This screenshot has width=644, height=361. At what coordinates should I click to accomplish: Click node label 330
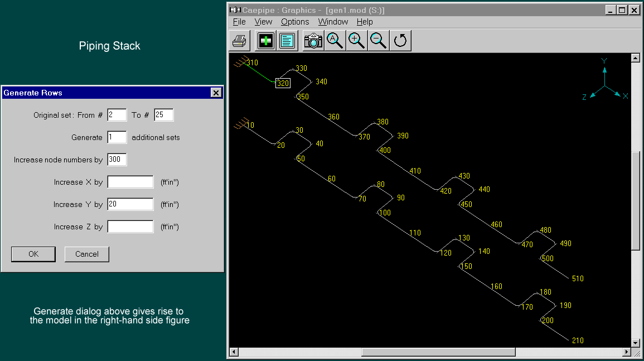click(302, 68)
